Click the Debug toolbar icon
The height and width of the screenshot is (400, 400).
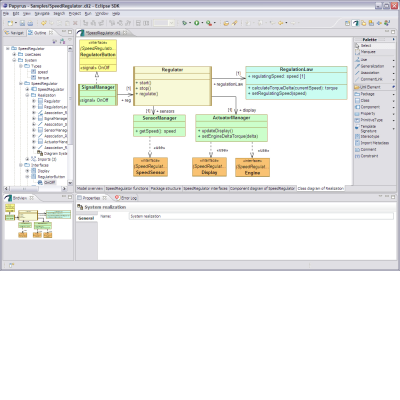pos(184,23)
